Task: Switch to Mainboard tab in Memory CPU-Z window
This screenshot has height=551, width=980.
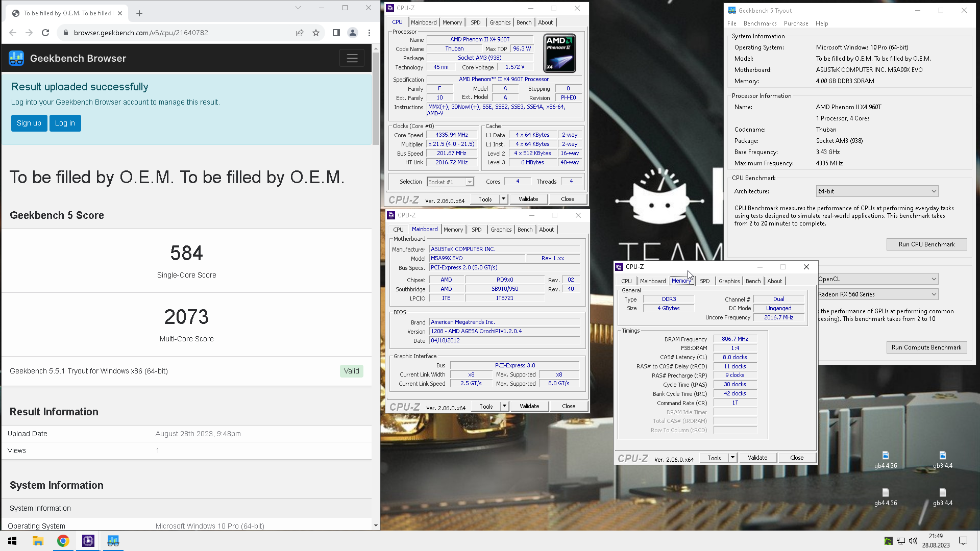Action: click(x=653, y=281)
